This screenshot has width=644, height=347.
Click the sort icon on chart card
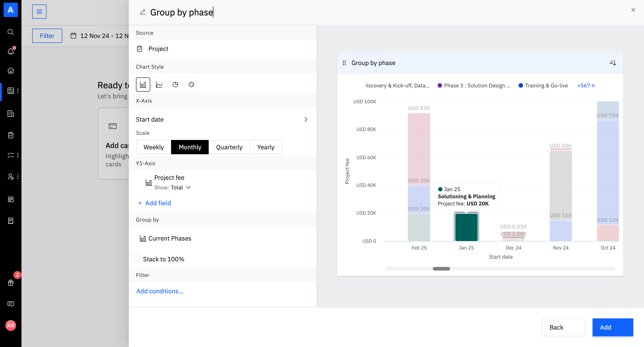point(612,63)
